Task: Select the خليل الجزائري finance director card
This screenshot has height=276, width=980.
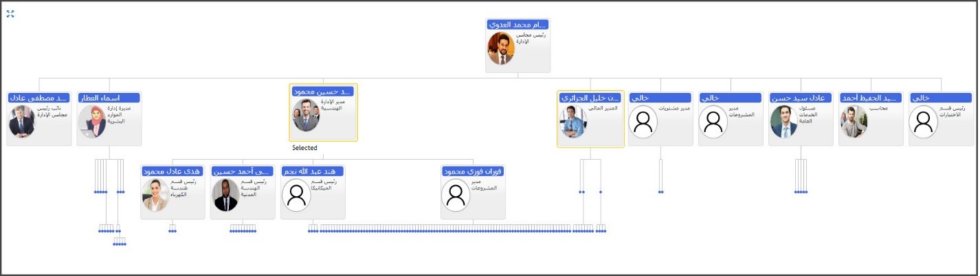Action: (590, 118)
